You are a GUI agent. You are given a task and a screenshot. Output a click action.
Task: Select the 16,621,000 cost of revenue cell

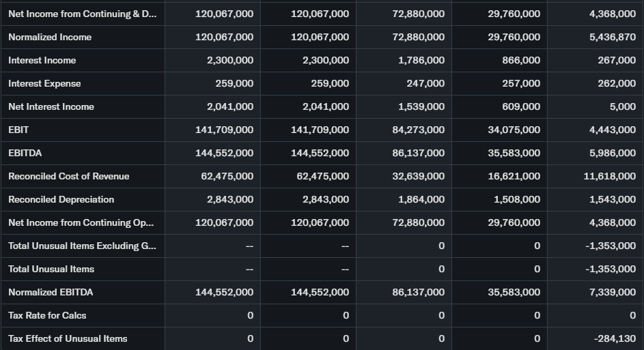(x=514, y=176)
